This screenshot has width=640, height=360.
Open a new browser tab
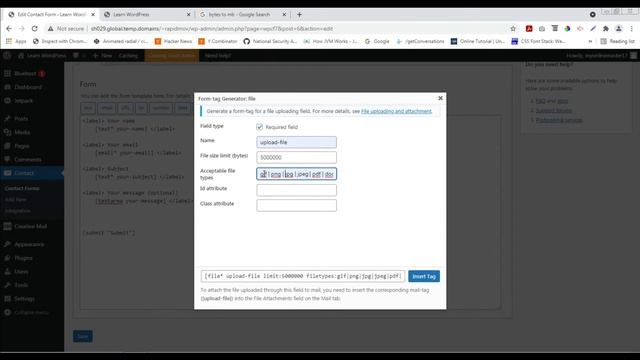[299, 14]
